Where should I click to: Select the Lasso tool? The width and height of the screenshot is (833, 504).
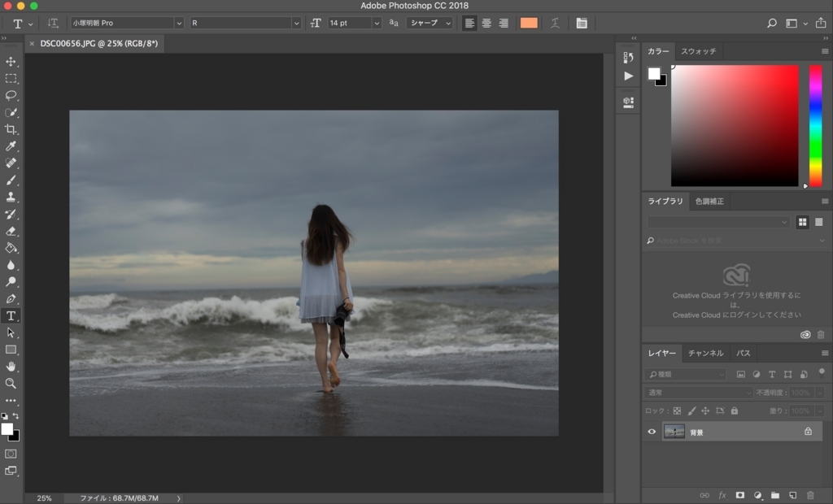point(11,95)
